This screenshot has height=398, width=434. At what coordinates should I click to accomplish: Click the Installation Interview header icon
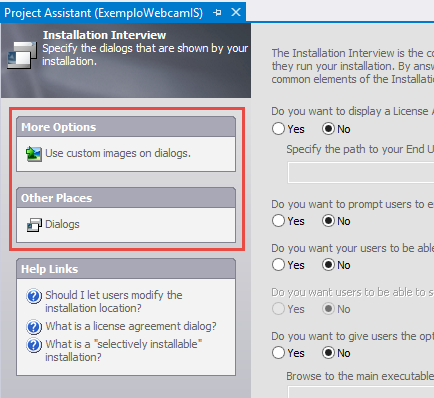[21, 55]
